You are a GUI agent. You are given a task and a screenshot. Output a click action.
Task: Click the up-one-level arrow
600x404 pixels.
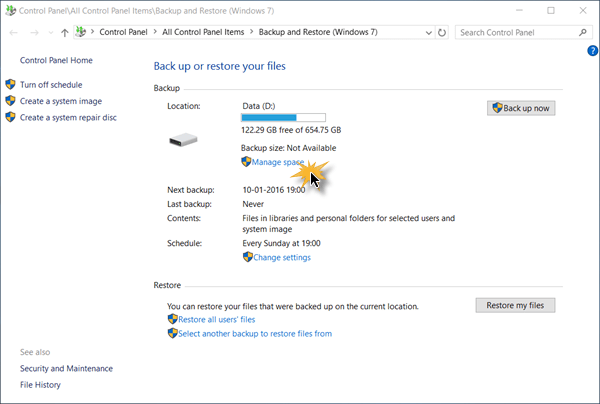tap(64, 33)
